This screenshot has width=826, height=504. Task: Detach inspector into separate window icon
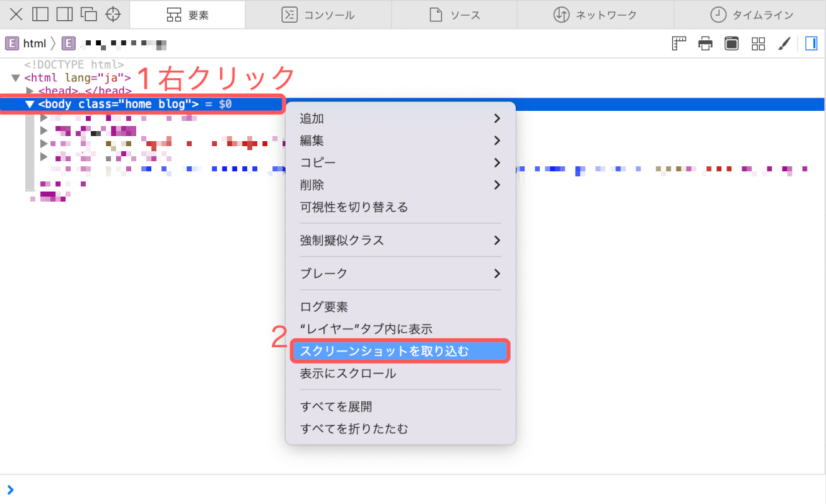[x=89, y=14]
